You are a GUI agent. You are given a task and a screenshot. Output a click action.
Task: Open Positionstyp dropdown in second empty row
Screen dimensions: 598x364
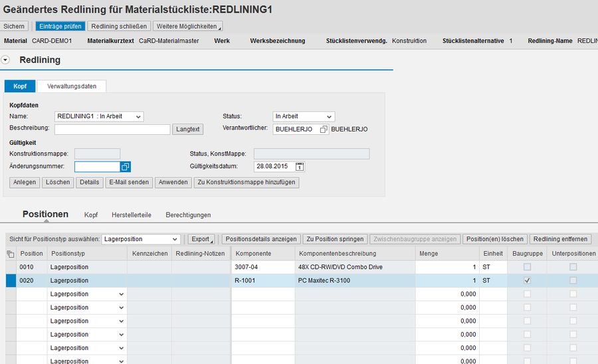point(122,308)
